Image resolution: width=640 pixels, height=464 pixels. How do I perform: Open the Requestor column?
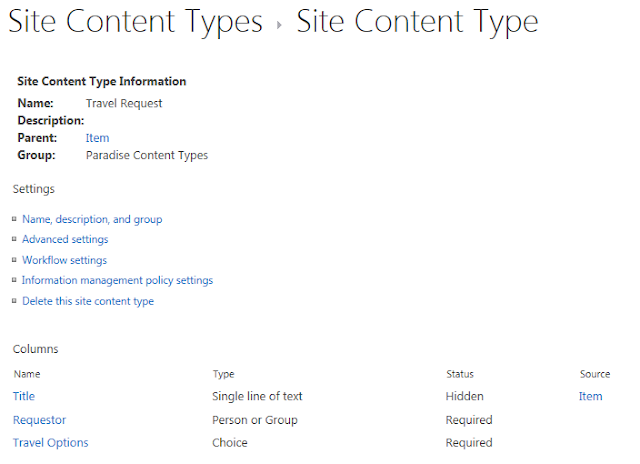click(40, 420)
